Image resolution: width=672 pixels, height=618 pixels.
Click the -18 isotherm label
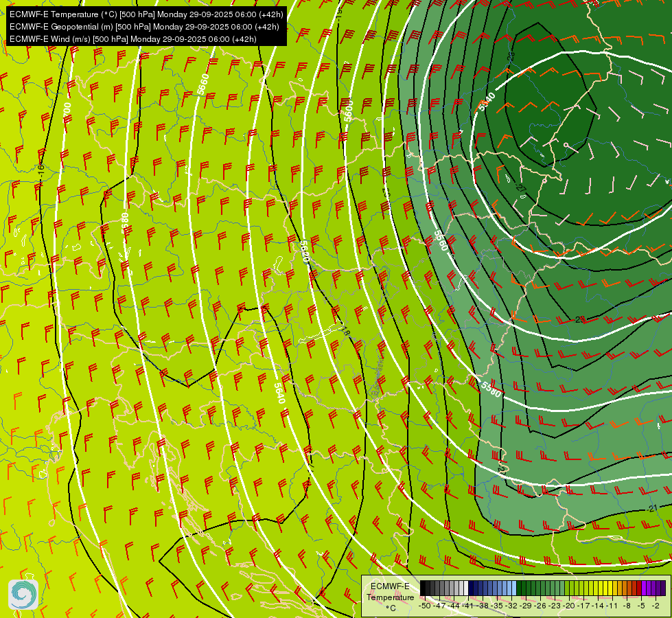tap(345, 331)
